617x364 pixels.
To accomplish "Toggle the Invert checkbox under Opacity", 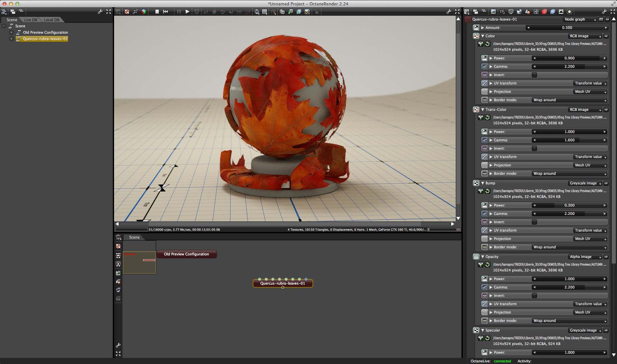I will click(x=534, y=296).
